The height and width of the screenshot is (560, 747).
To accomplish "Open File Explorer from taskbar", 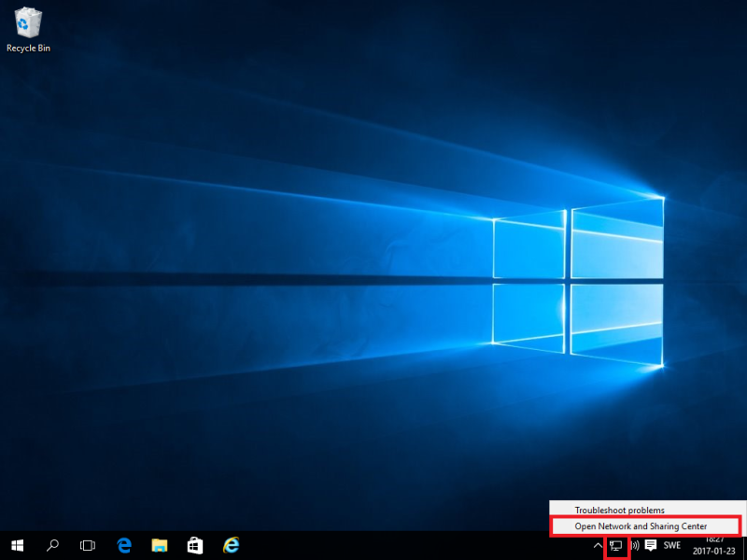I will click(x=159, y=545).
